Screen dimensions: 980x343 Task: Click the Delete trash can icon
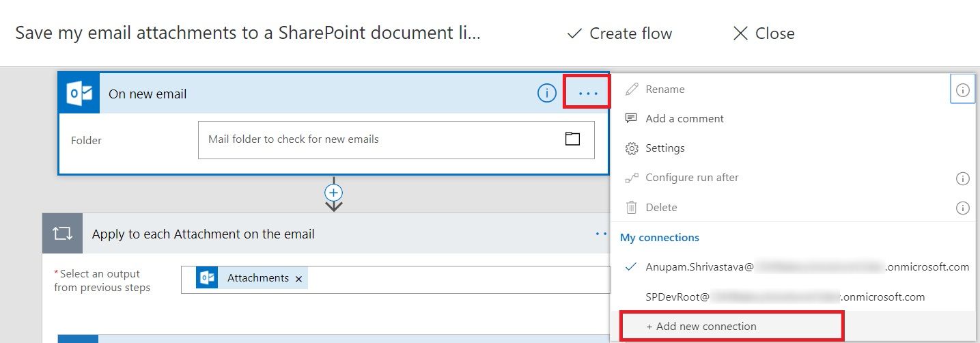tap(632, 207)
